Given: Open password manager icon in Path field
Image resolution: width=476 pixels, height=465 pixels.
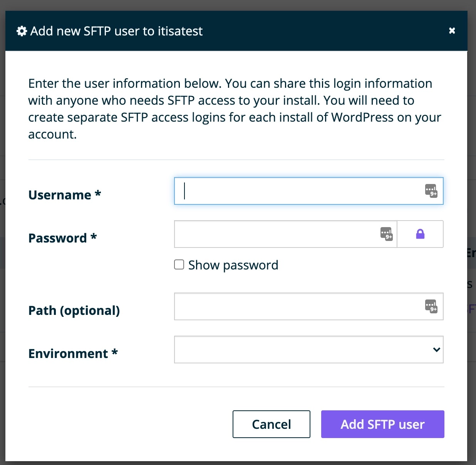Looking at the screenshot, I should click(431, 306).
